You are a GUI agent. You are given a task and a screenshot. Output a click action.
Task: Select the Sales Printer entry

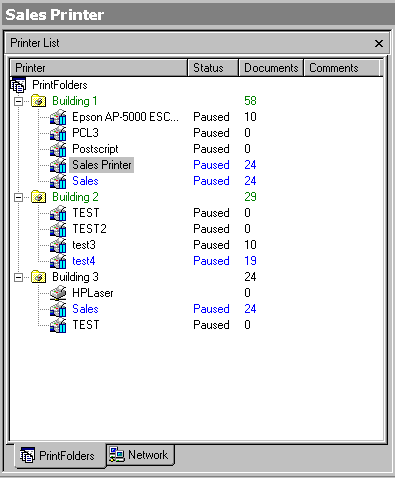(x=102, y=165)
